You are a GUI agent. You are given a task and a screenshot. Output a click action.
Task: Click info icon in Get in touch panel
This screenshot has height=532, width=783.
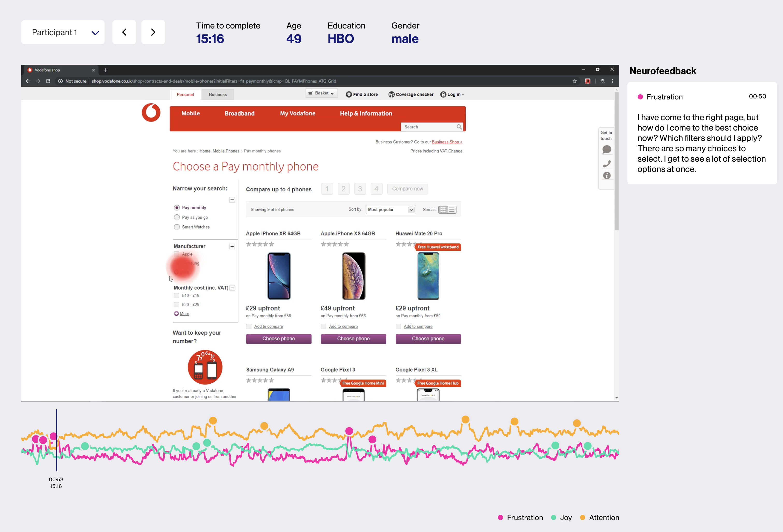coord(606,176)
